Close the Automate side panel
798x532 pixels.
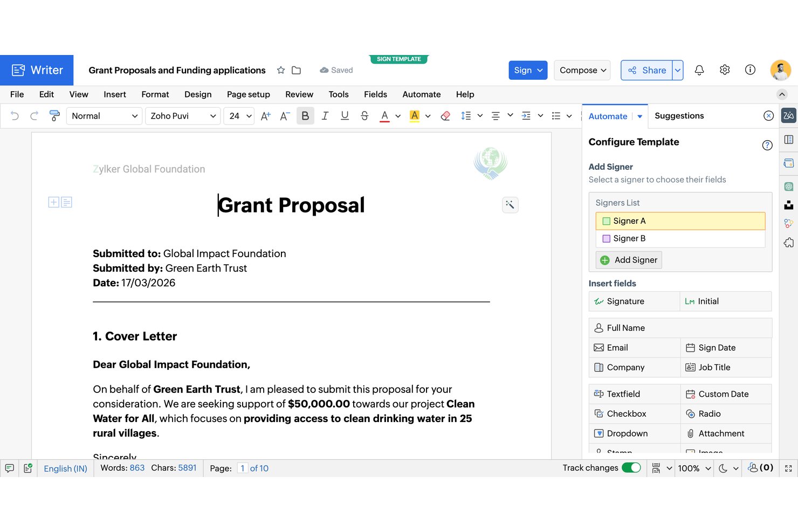(769, 116)
